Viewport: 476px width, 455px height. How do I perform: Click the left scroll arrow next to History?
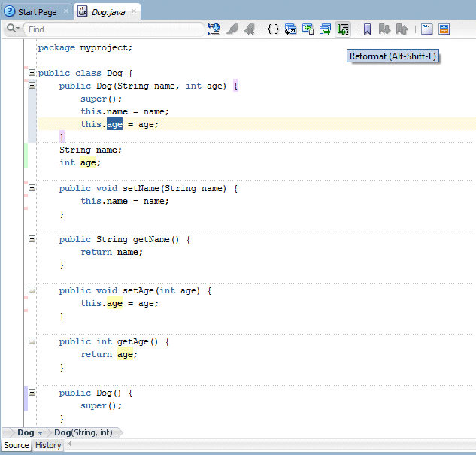coord(70,444)
